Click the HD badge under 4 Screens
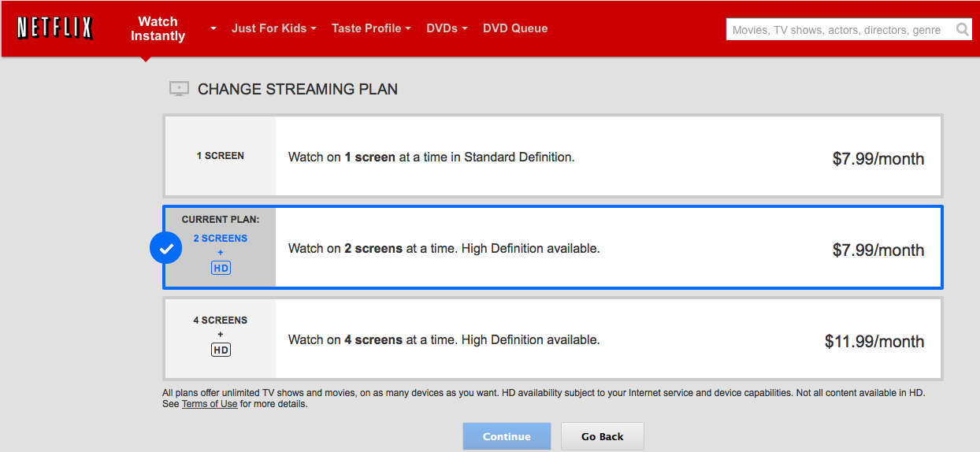Image resolution: width=980 pixels, height=452 pixels. (x=221, y=350)
